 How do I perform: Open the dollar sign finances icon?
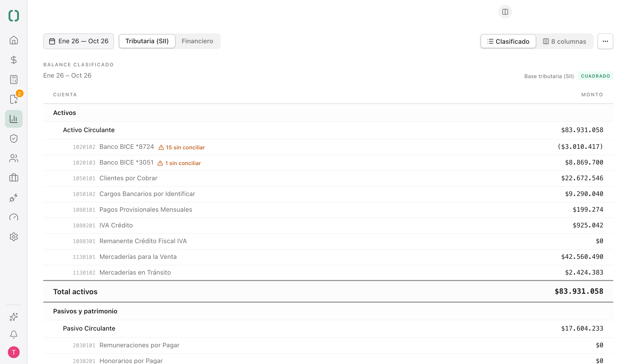coord(14,60)
